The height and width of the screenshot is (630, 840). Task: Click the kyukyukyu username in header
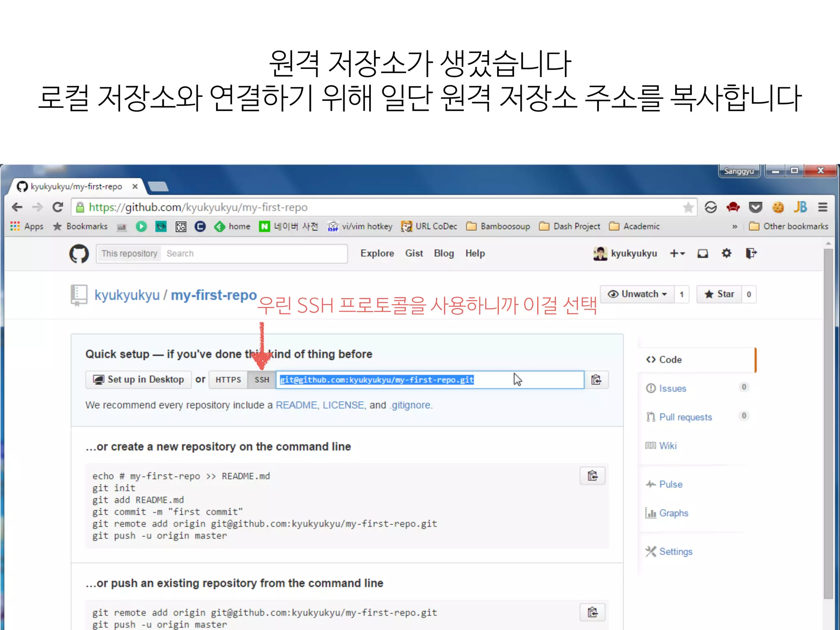click(634, 253)
